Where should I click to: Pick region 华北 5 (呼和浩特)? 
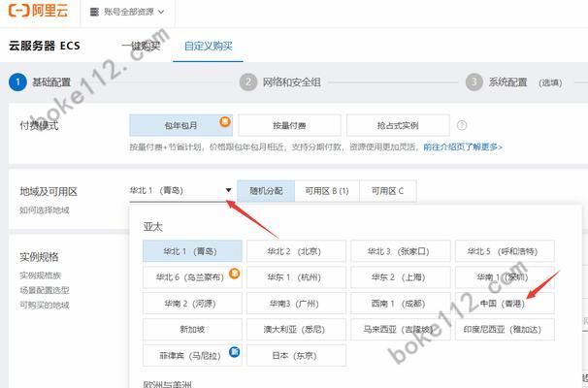pos(505,251)
